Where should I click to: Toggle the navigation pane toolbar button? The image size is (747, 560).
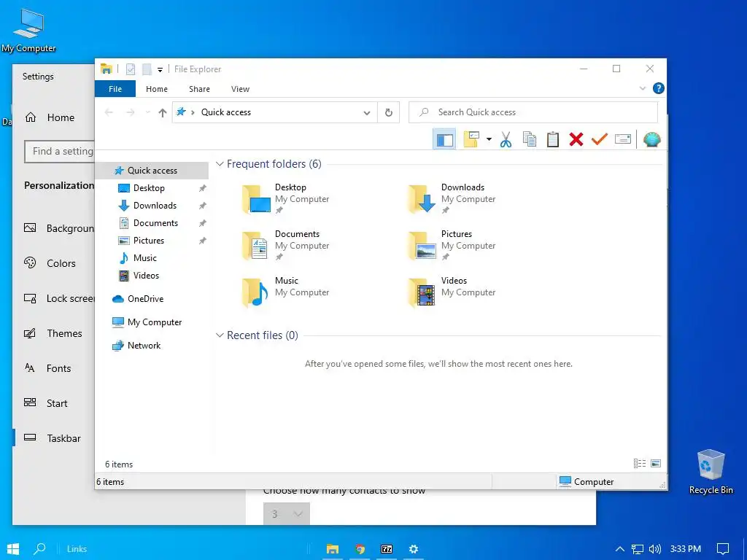click(x=444, y=139)
